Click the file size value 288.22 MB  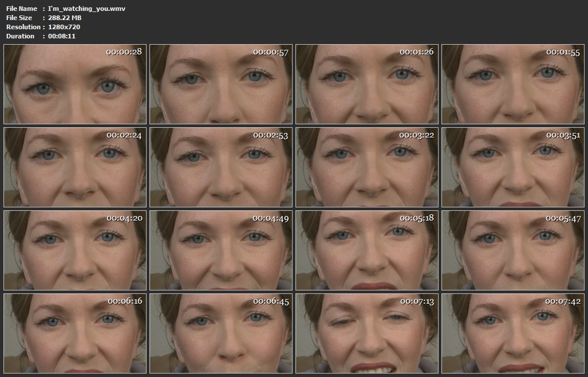pos(64,18)
